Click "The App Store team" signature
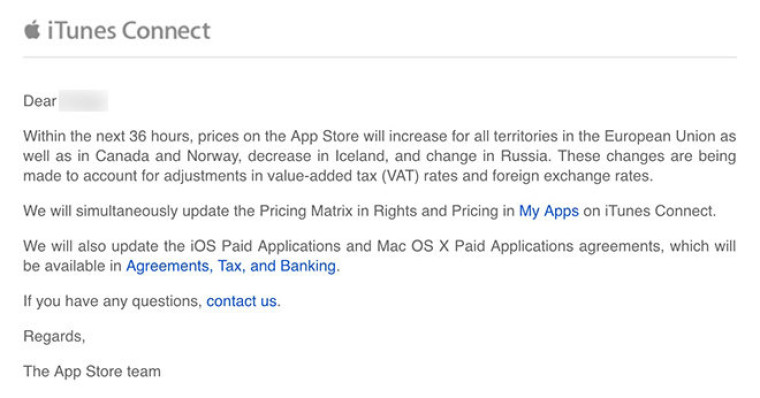Viewport: 760px width, 398px height. [x=92, y=371]
